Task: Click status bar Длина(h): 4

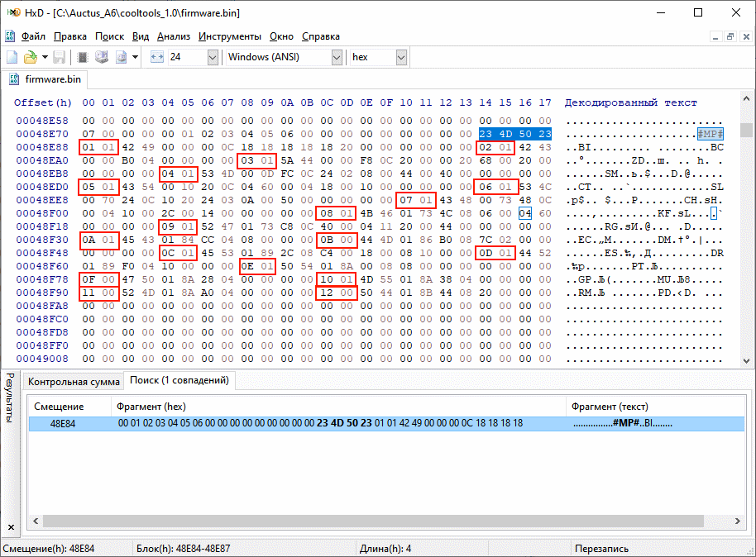Action: pyautogui.click(x=385, y=549)
